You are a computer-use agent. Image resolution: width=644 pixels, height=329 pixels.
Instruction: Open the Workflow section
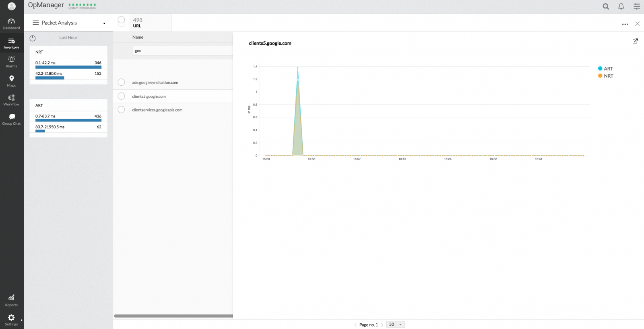(x=11, y=100)
